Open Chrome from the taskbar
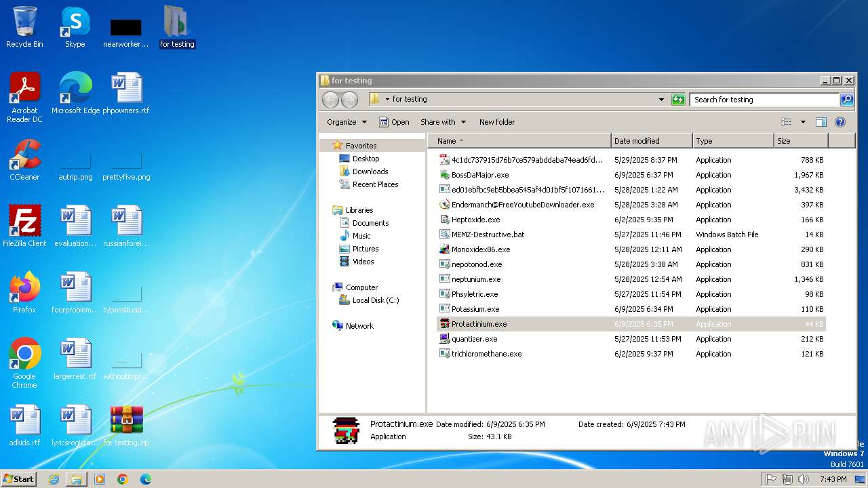 (x=123, y=479)
